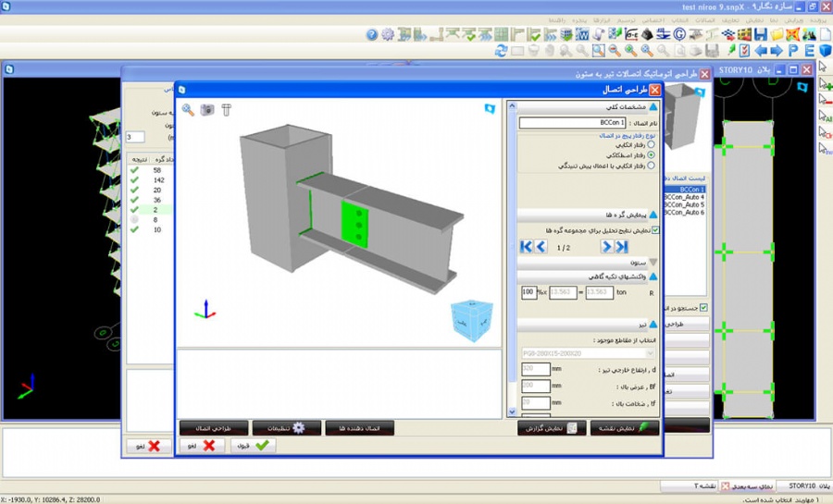
Task: Click the 'قبول' accept button
Action: click(251, 446)
